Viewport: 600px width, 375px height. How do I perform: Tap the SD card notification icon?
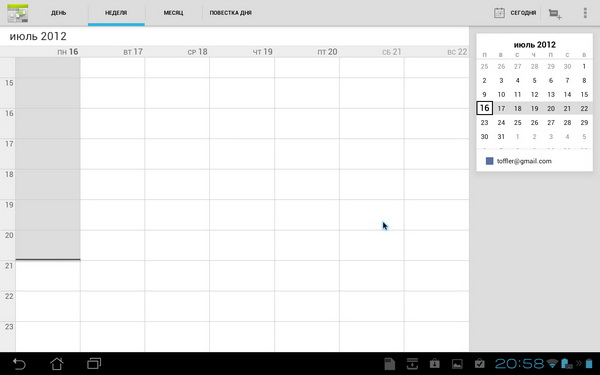pos(389,364)
